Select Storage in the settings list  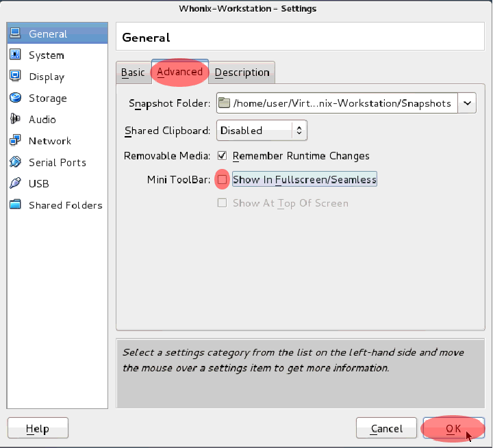click(x=58, y=98)
